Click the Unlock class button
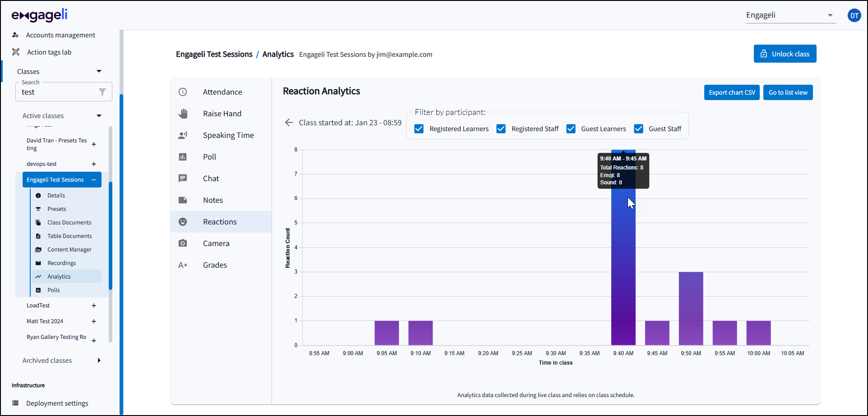The image size is (868, 416). tap(785, 54)
